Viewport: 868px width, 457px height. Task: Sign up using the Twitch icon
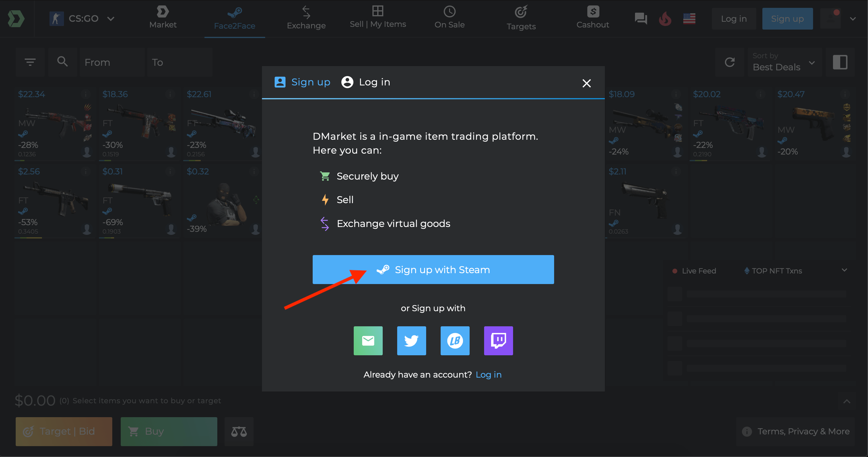tap(498, 340)
